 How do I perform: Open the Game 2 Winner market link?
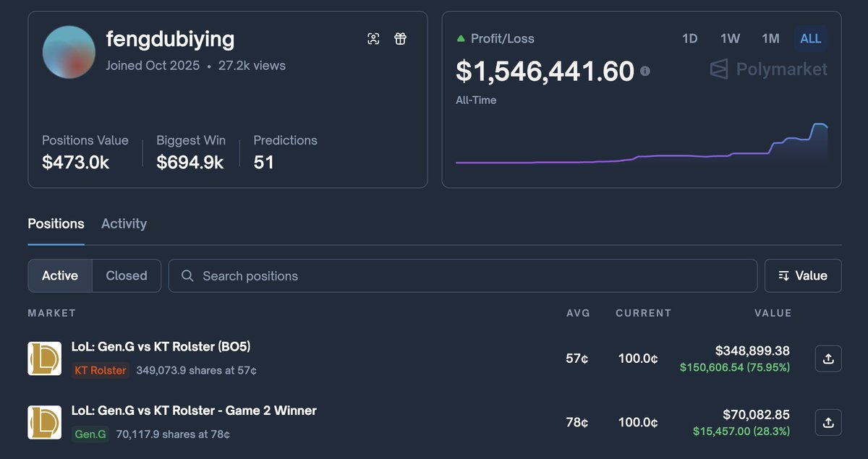click(x=194, y=411)
